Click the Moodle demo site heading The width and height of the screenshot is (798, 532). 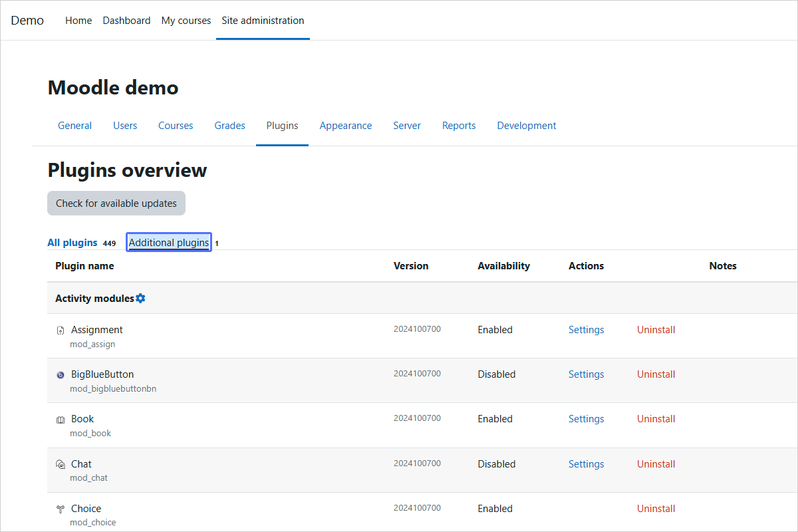click(113, 88)
